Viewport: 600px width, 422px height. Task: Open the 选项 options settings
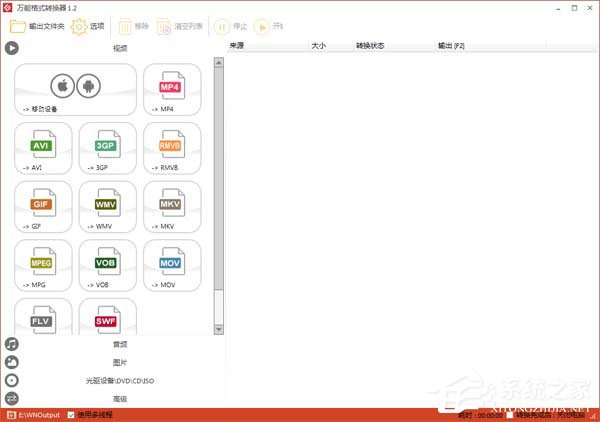coord(87,26)
